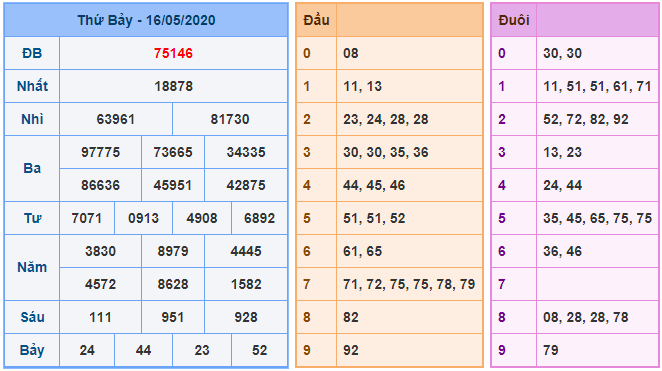This screenshot has height=371, width=662.
Task: Click Ba prize number 34335
Action: (246, 152)
